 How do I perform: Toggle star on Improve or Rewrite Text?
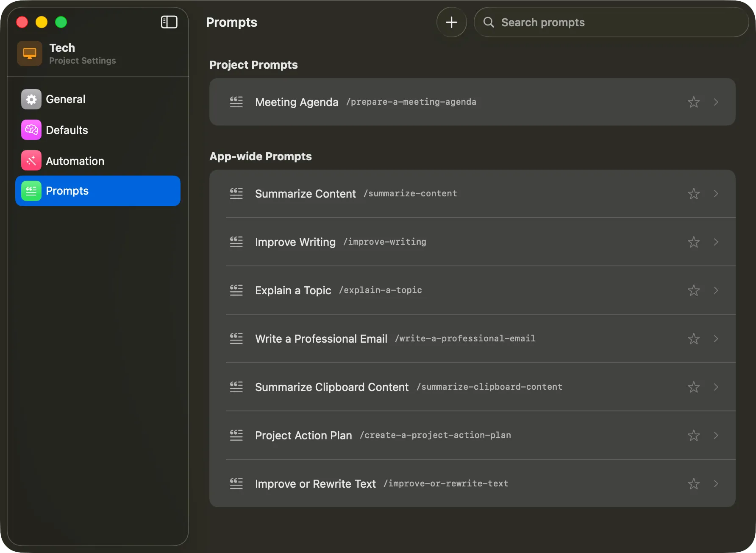click(x=694, y=483)
